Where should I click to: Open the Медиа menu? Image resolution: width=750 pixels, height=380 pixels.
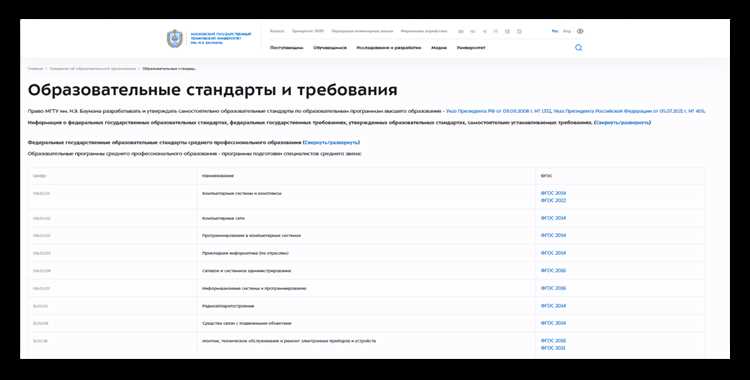click(x=439, y=48)
